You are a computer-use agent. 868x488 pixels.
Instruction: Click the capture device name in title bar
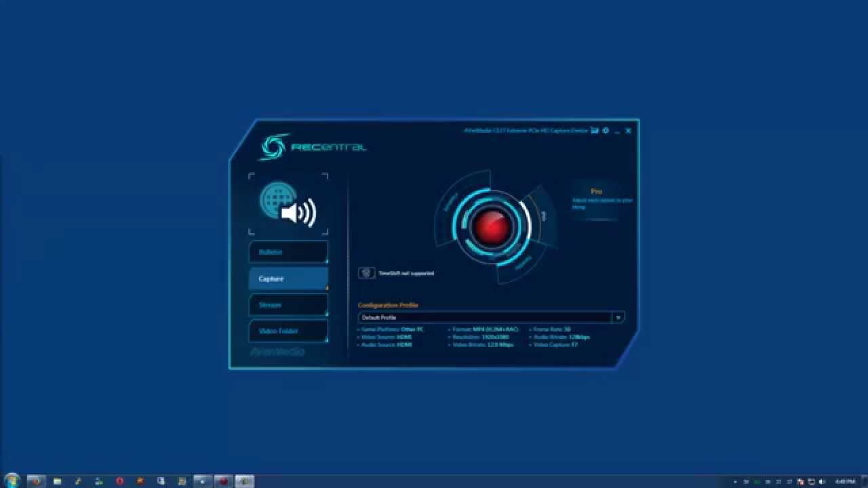(526, 131)
